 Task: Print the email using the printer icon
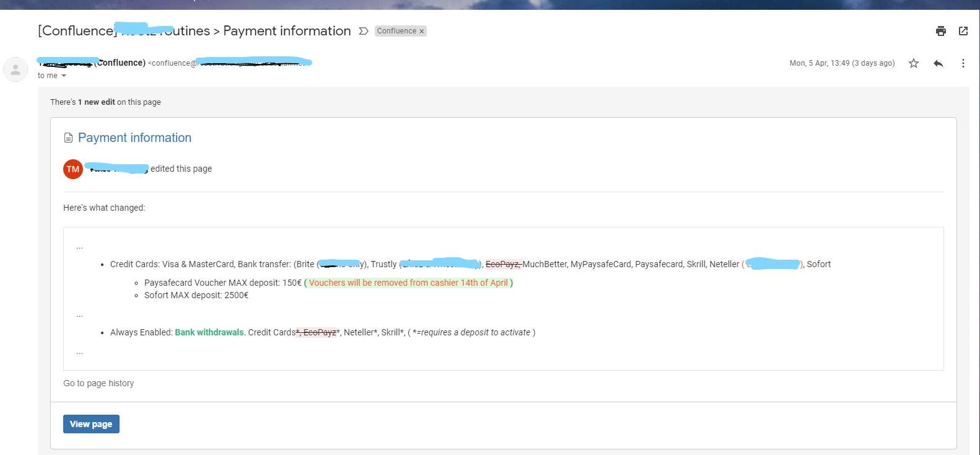pyautogui.click(x=940, y=31)
